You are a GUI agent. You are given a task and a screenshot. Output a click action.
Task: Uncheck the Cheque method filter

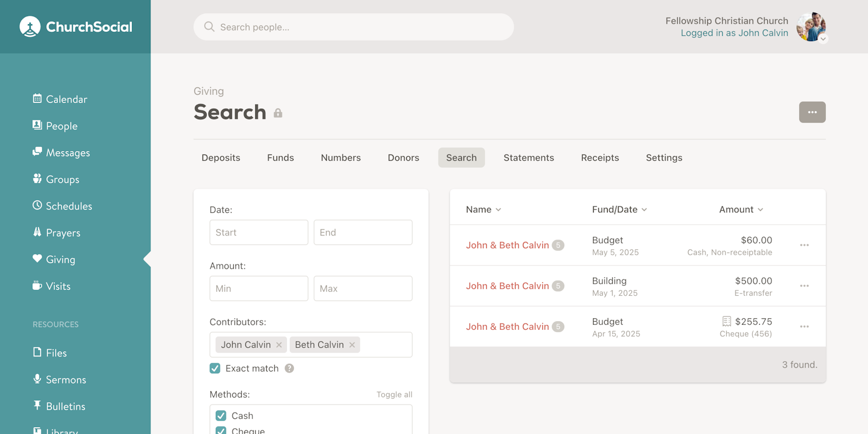pos(220,431)
